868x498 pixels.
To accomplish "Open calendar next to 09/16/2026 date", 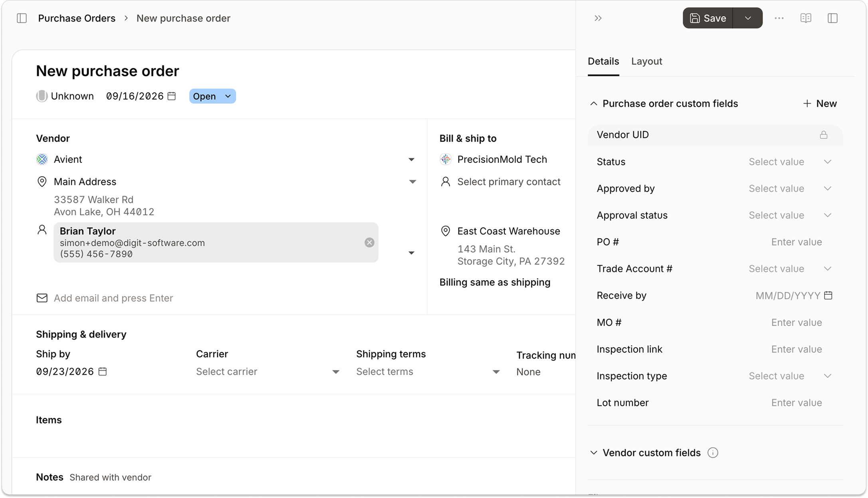I will tap(172, 96).
